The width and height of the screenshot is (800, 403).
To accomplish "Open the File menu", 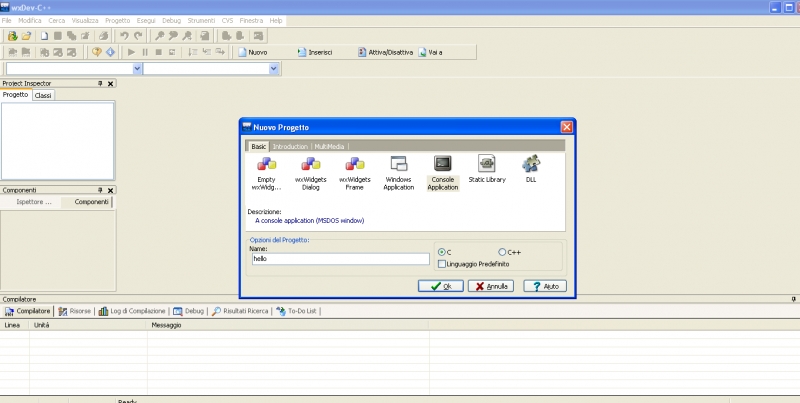I will pos(7,21).
